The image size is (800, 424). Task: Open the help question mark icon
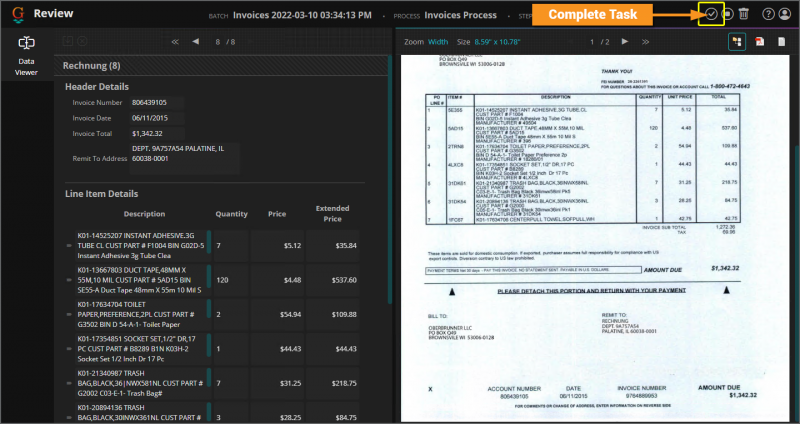tap(768, 14)
